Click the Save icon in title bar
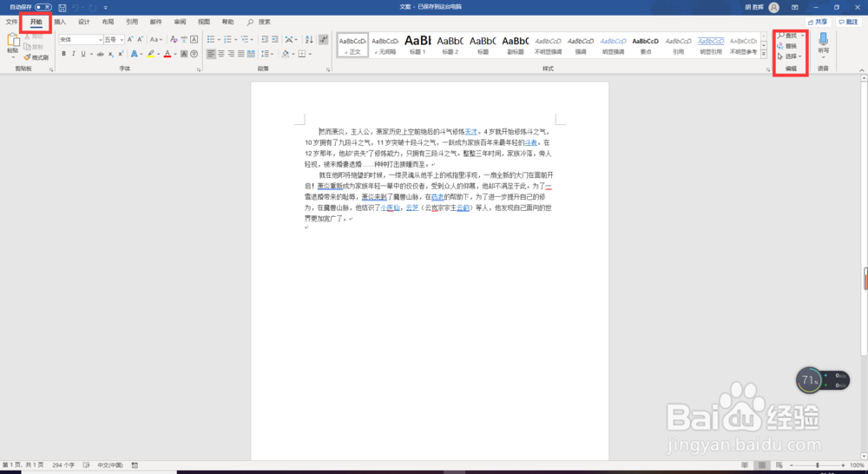This screenshot has width=868, height=474. (x=62, y=7)
